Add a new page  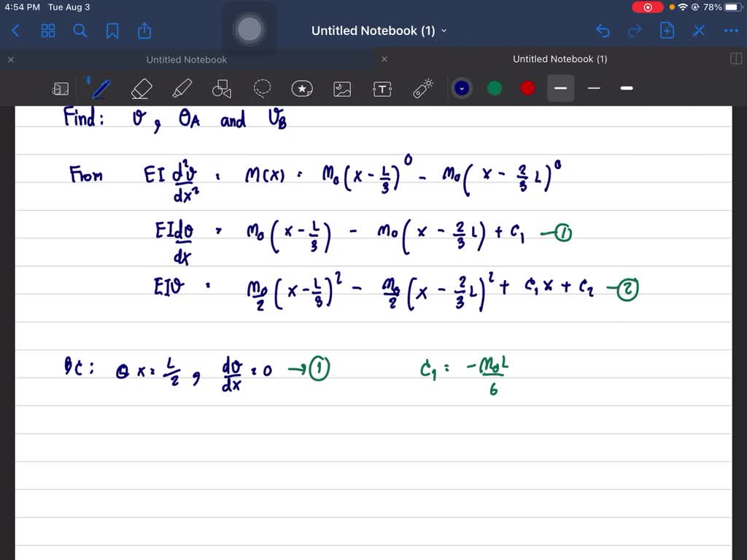666,30
